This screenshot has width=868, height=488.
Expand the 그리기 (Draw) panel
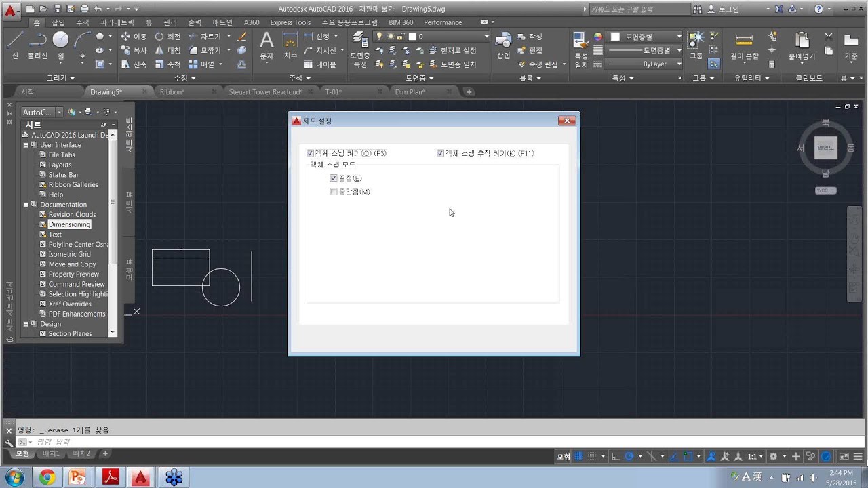[60, 78]
